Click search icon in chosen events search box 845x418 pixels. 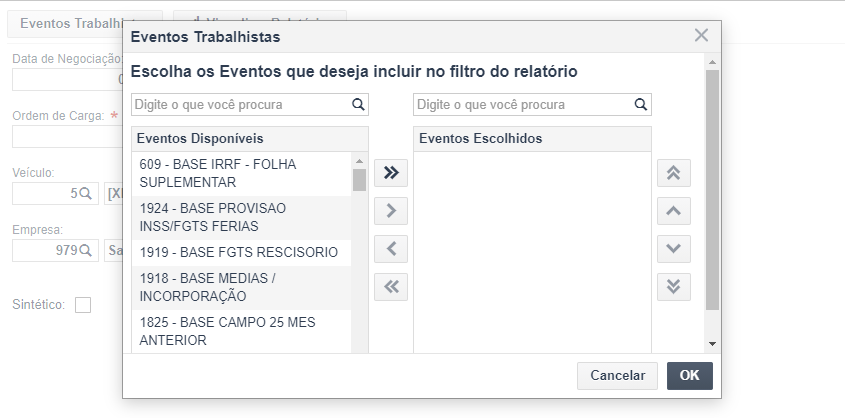[641, 104]
